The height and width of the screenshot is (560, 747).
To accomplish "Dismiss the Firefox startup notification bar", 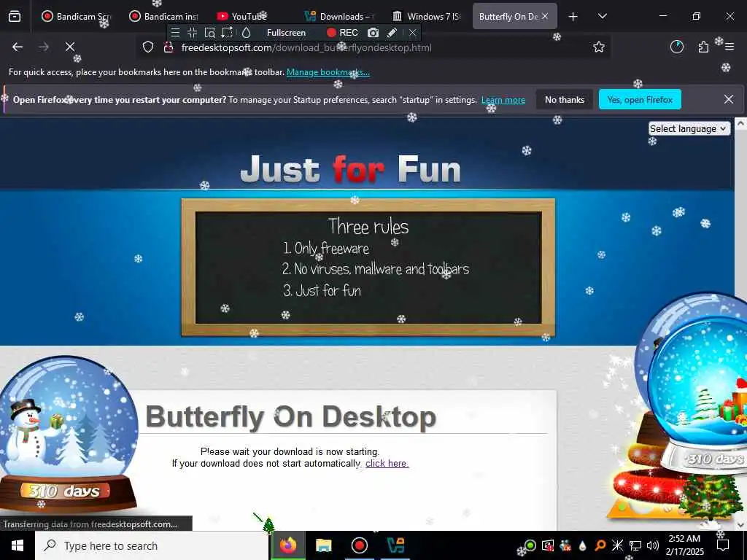I will (729, 99).
